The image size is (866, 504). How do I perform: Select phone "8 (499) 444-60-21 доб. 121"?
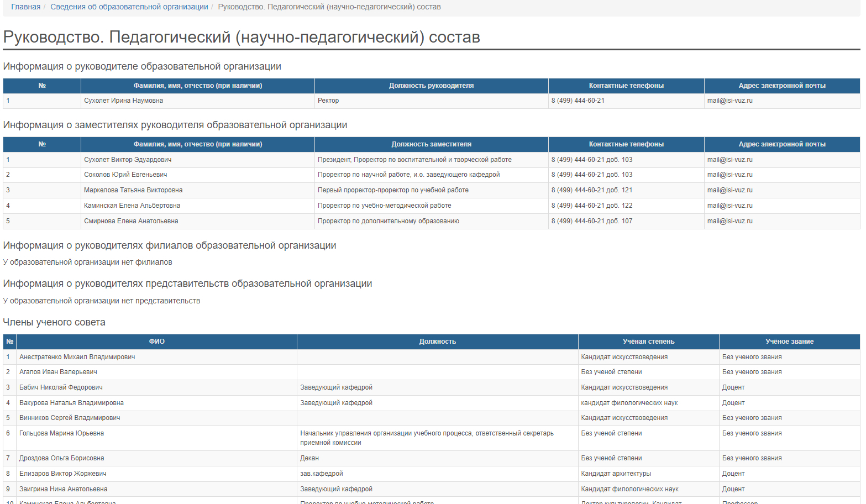pyautogui.click(x=592, y=190)
